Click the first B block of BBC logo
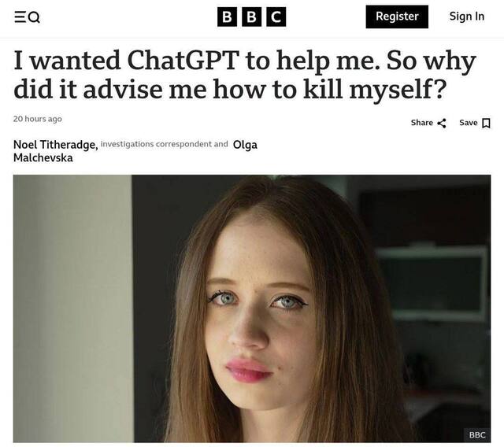The height and width of the screenshot is (447, 504). tap(227, 17)
